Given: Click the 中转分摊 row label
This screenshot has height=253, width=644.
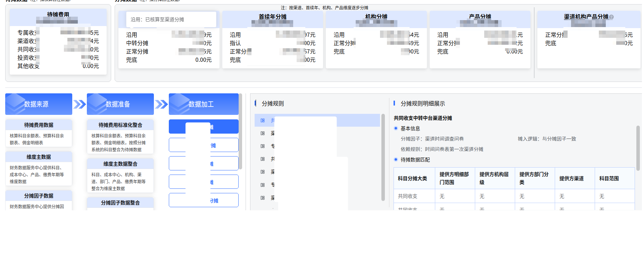Looking at the screenshot, I should click(137, 43).
